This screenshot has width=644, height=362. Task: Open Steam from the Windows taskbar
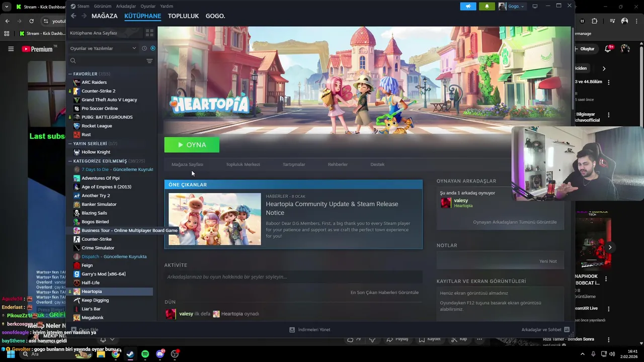click(x=130, y=354)
